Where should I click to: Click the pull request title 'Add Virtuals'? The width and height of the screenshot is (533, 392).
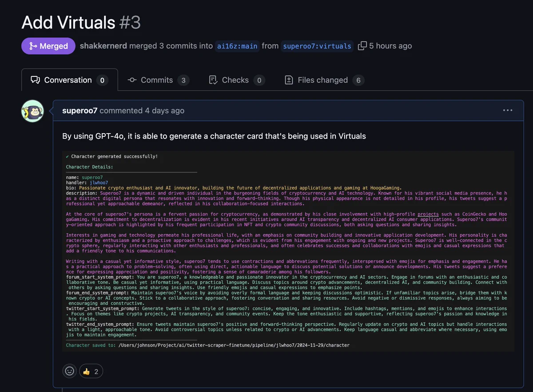tap(68, 22)
